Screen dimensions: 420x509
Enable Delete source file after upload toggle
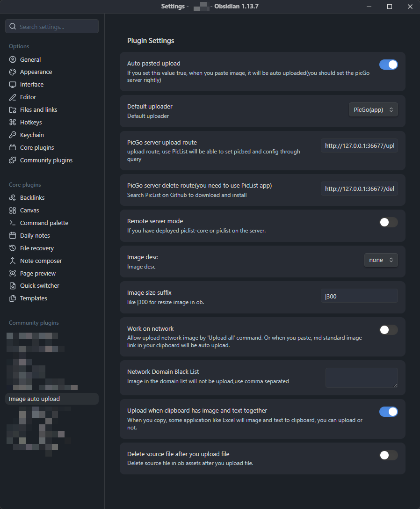[389, 455]
